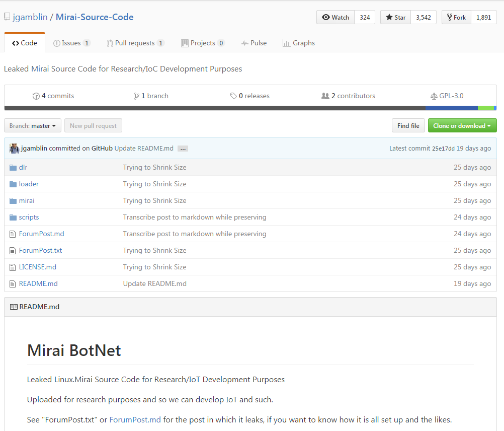This screenshot has width=504, height=431.
Task: Go to the Pulse tab
Action: click(x=254, y=43)
